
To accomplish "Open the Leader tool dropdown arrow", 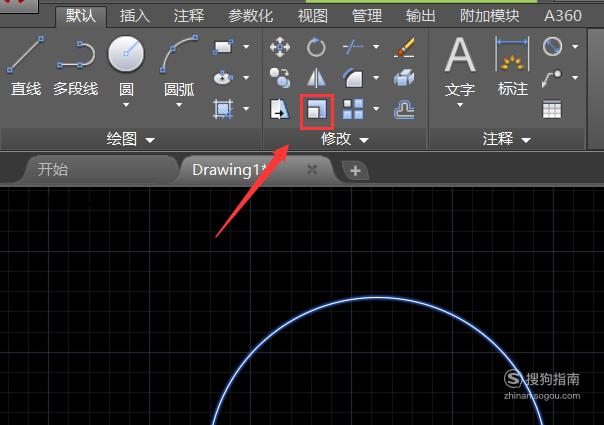I will (575, 78).
